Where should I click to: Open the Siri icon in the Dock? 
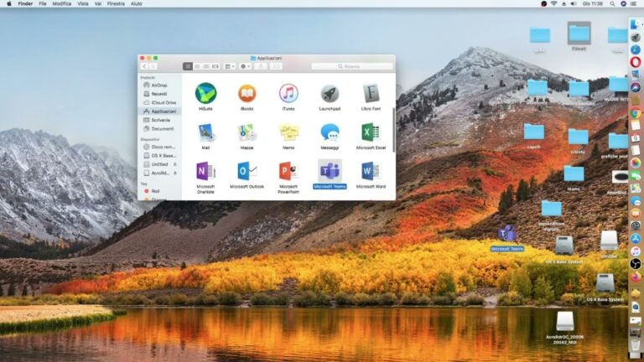click(x=636, y=87)
